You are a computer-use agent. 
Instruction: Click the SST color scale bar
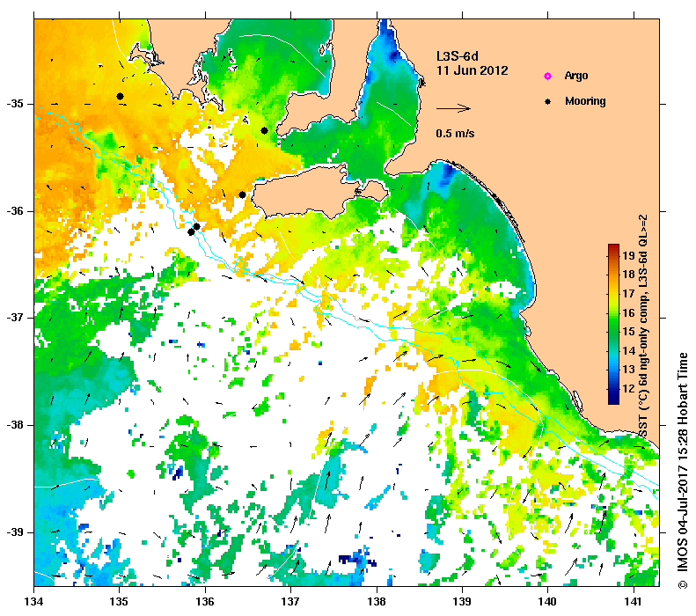(x=613, y=324)
